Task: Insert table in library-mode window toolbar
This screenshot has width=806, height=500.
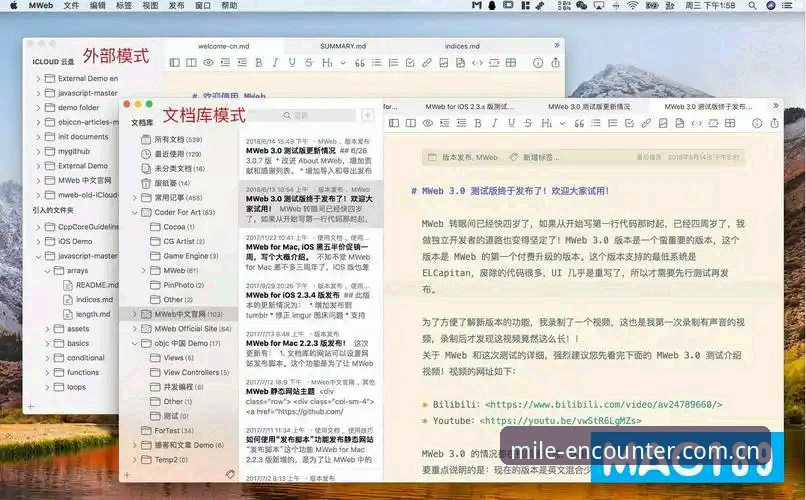Action: (730, 123)
